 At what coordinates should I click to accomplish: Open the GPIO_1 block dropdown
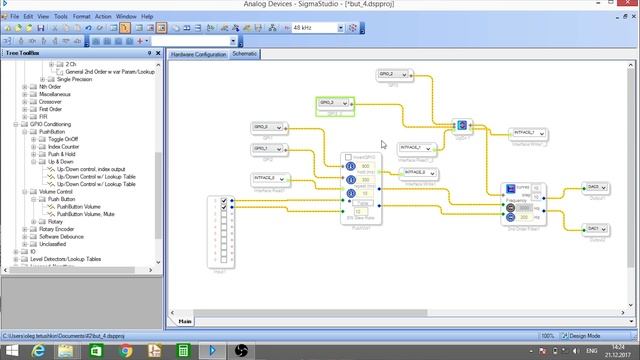tap(279, 149)
